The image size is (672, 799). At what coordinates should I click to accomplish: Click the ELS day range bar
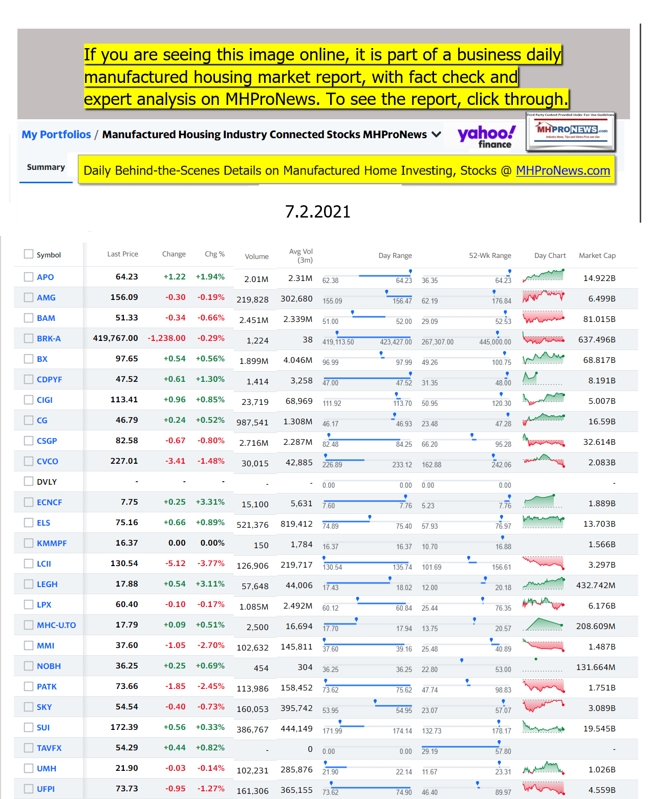coord(367,521)
